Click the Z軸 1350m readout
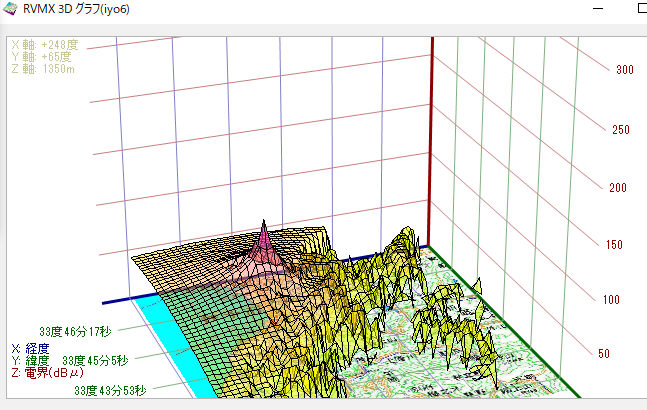Screen dimensions: 647x410 [x=44, y=67]
